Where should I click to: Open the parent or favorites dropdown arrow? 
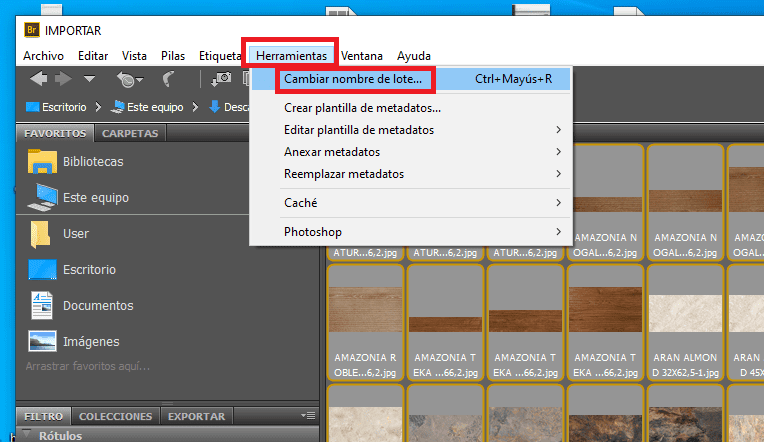tap(89, 78)
